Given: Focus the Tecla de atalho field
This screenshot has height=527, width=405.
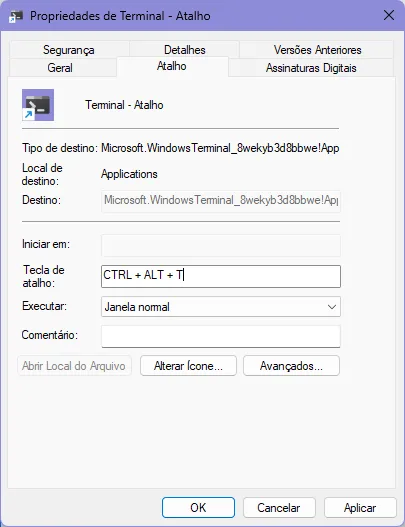Looking at the screenshot, I should [x=221, y=276].
